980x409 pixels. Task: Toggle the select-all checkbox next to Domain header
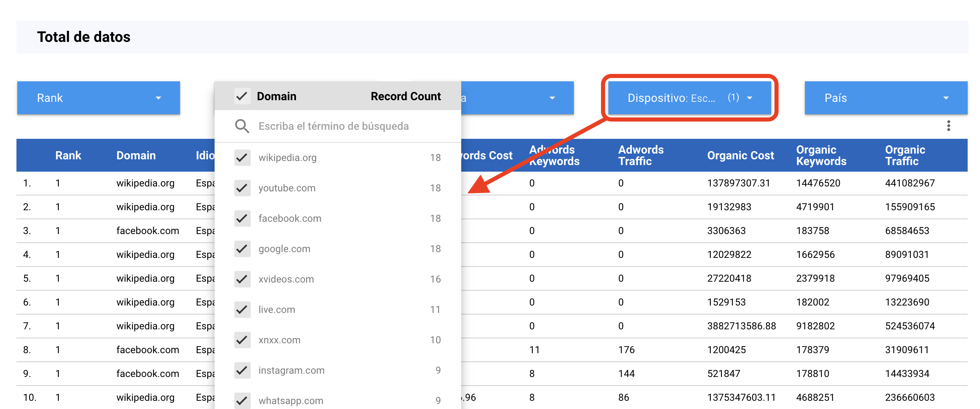(x=242, y=96)
